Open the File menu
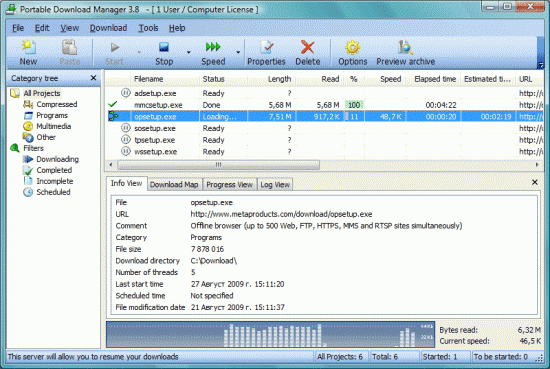 (18, 28)
